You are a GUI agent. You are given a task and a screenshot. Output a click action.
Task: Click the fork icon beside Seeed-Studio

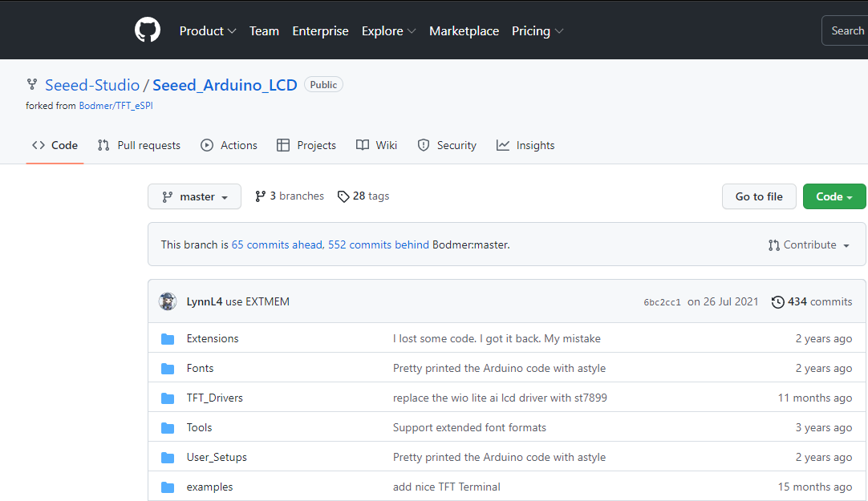pos(32,85)
